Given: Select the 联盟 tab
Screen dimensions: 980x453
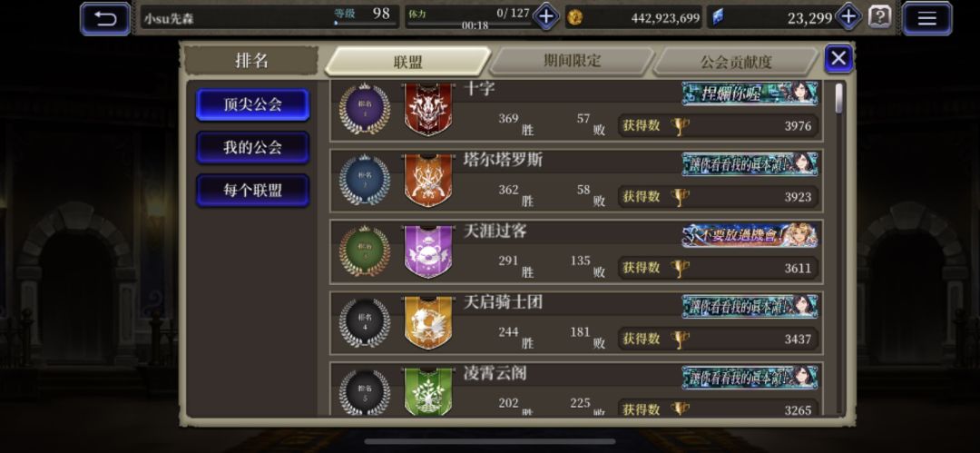Looking at the screenshot, I should [408, 62].
